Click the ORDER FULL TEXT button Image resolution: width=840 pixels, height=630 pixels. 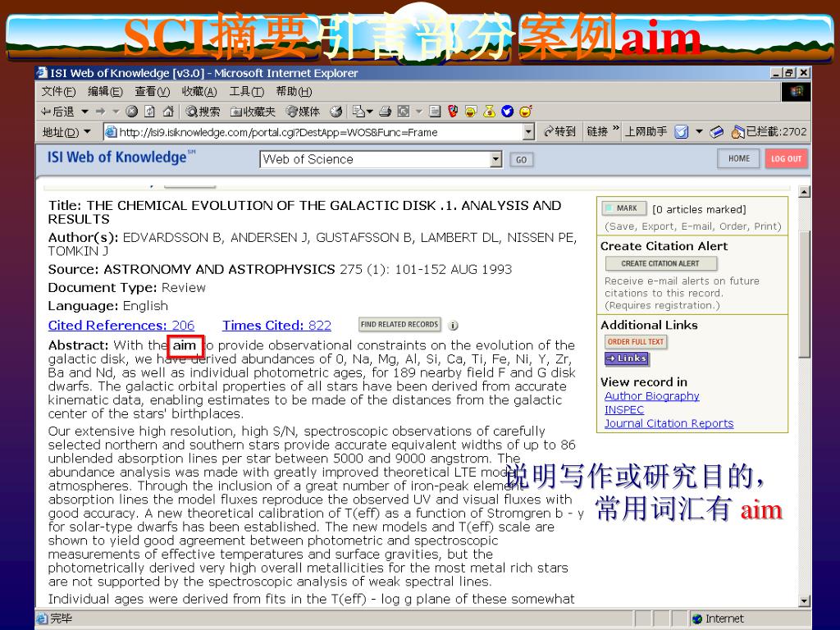pos(636,342)
